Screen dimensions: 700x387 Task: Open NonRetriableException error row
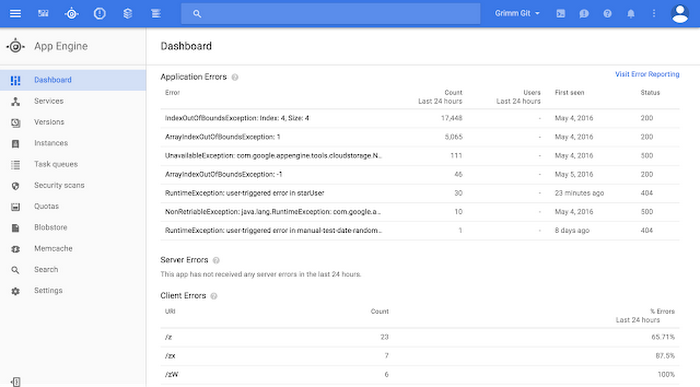(420, 212)
